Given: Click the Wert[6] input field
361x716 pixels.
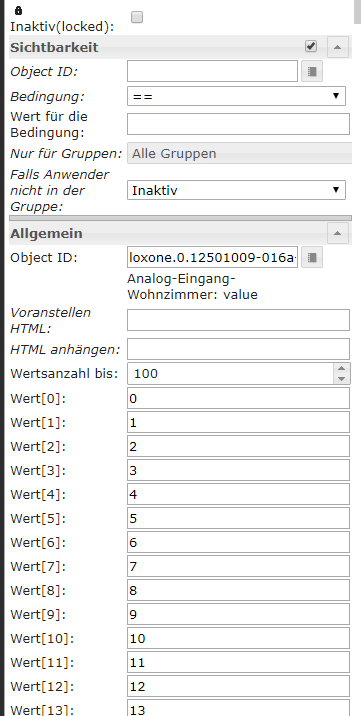Looking at the screenshot, I should click(x=238, y=542).
